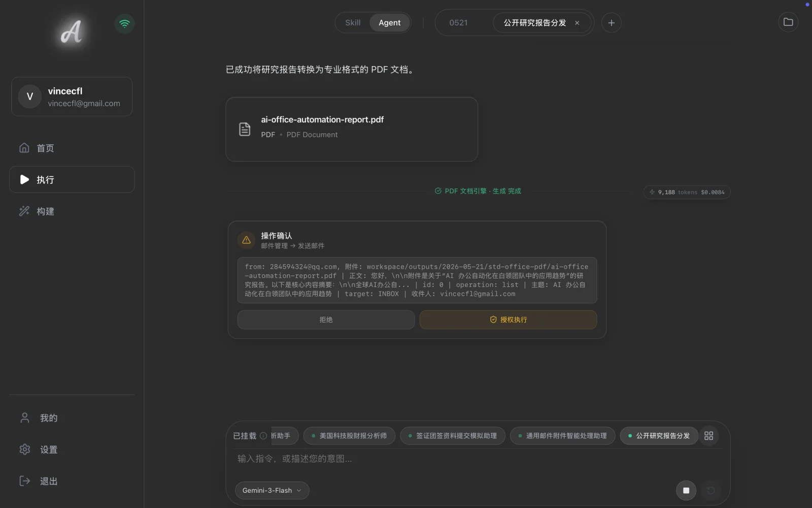The height and width of the screenshot is (508, 812).
Task: Open 设置 settings
Action: click(72, 449)
